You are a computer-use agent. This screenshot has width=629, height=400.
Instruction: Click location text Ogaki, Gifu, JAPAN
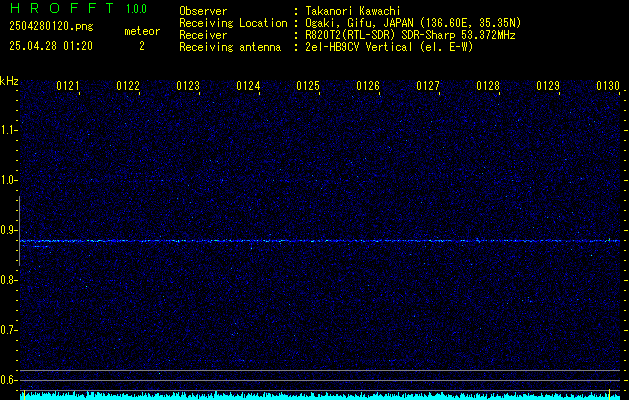click(359, 23)
